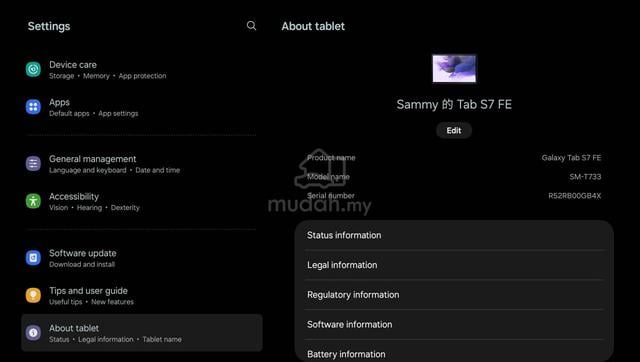Click the tablet preview thumbnail image
The image size is (640, 362).
pyautogui.click(x=454, y=69)
